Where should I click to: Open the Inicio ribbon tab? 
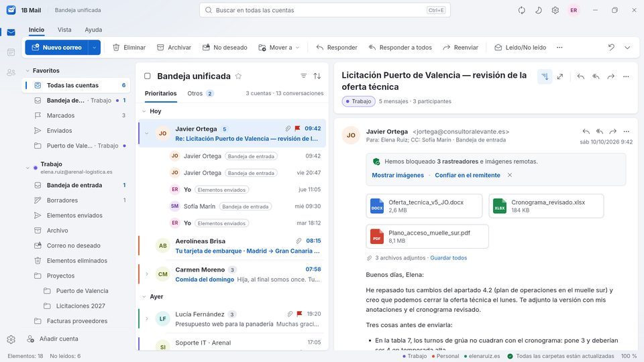pyautogui.click(x=36, y=29)
